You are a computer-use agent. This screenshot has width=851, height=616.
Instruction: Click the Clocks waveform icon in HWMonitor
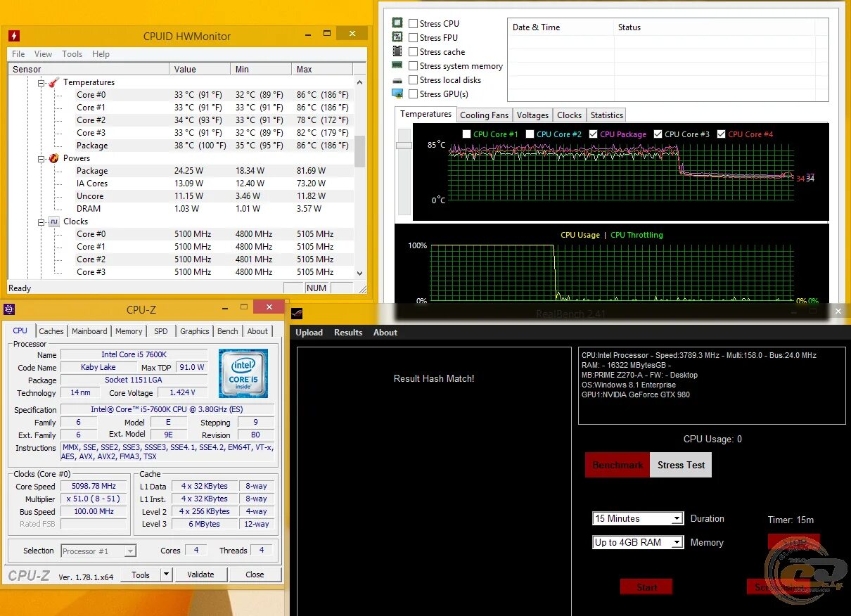[x=54, y=222]
